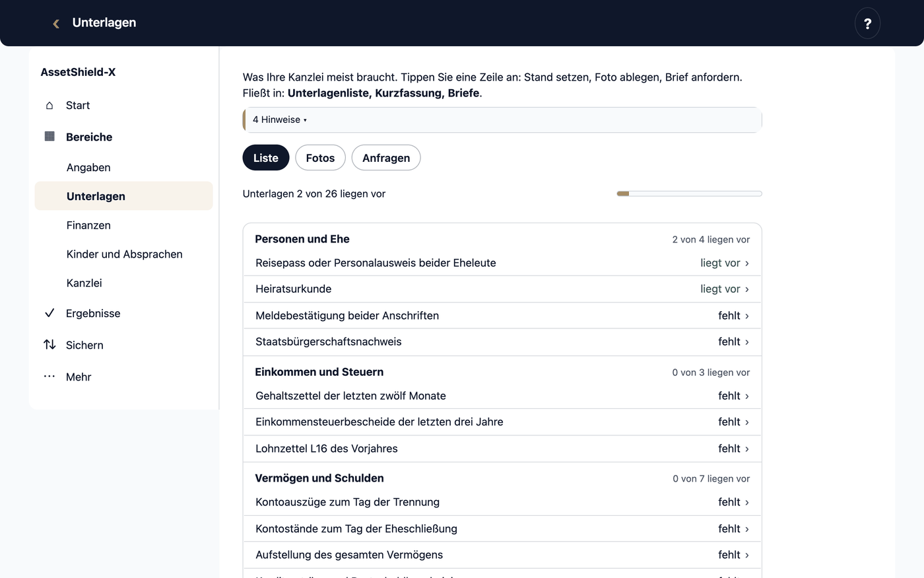This screenshot has width=924, height=578.
Task: Click the Kontoauszüge zum Tag der Trennung row
Action: pyautogui.click(x=502, y=502)
